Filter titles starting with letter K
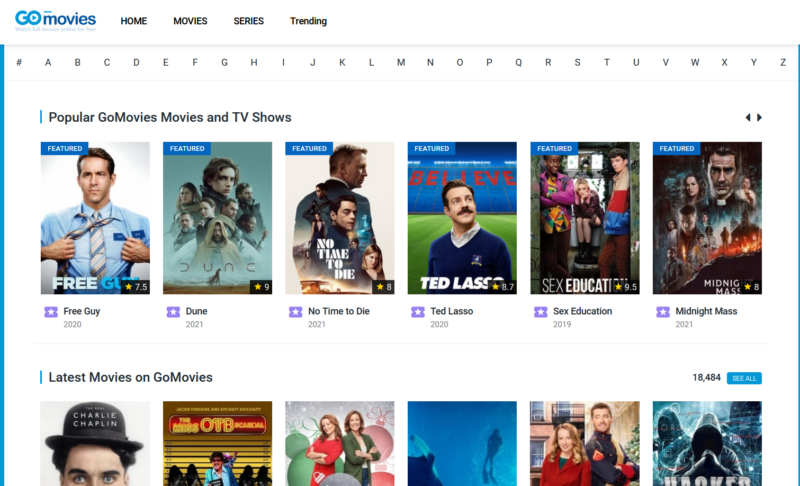The image size is (800, 486). point(342,63)
